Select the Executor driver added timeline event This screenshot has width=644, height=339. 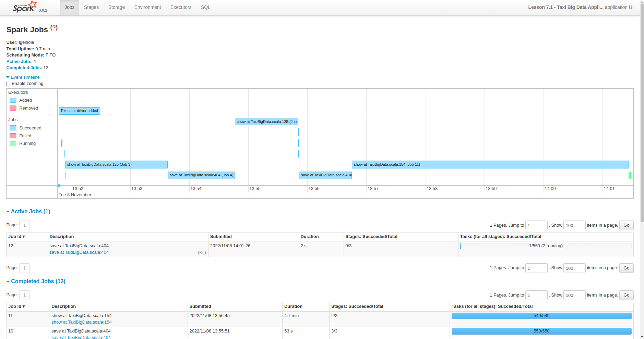pos(80,111)
